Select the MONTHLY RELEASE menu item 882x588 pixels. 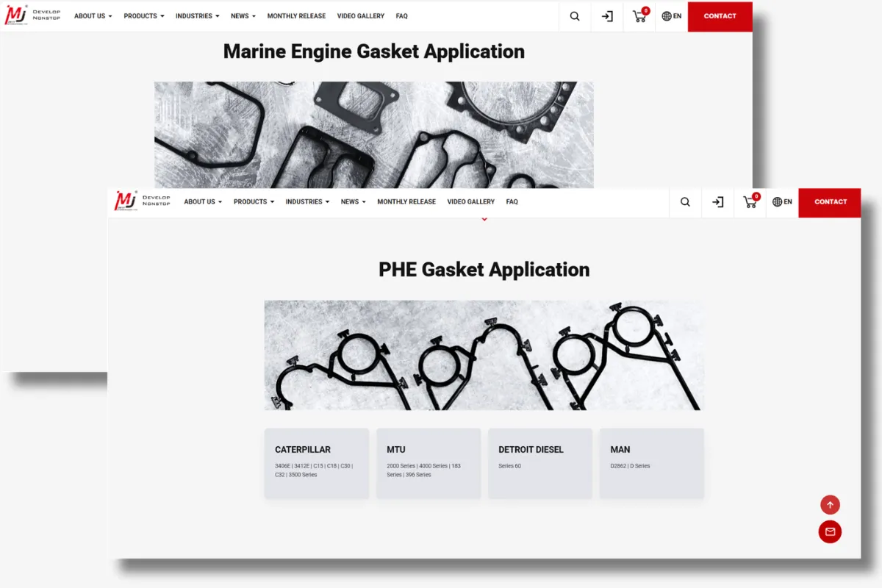[x=406, y=201]
